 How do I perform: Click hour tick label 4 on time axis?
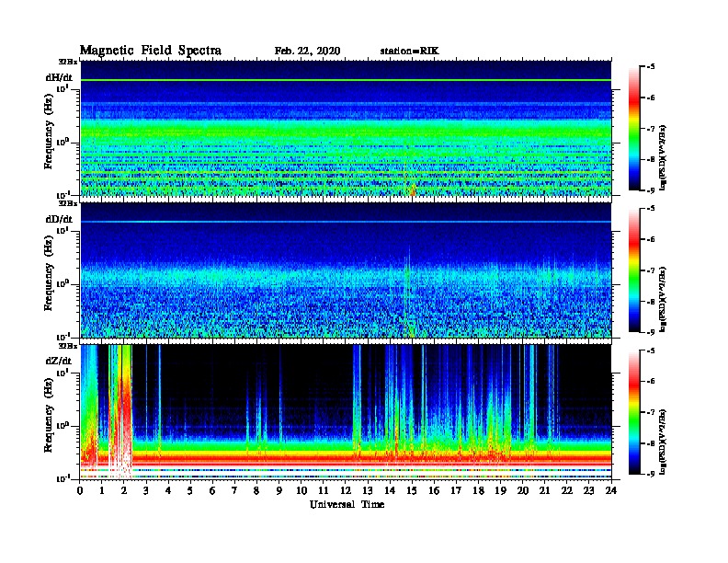point(168,491)
